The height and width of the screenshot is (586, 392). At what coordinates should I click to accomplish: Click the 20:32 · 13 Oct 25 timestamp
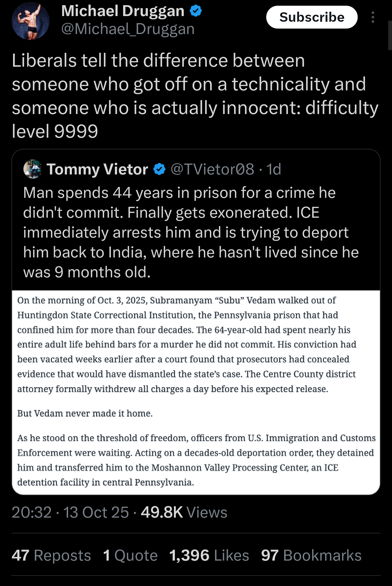pyautogui.click(x=70, y=512)
